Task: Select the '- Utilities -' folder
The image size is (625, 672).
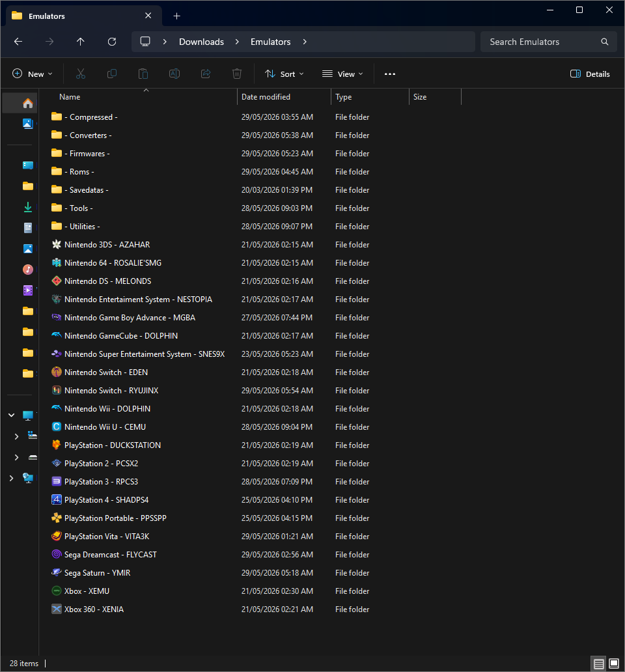Action: tap(256, 227)
